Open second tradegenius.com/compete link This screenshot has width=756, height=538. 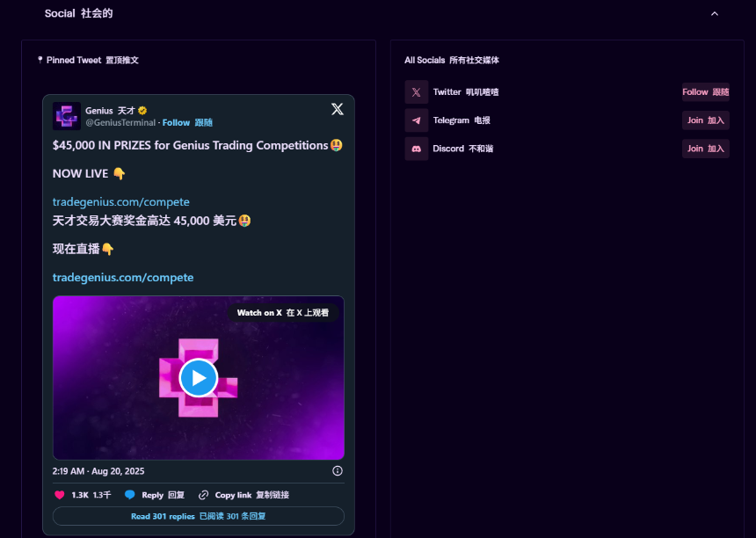click(x=123, y=278)
